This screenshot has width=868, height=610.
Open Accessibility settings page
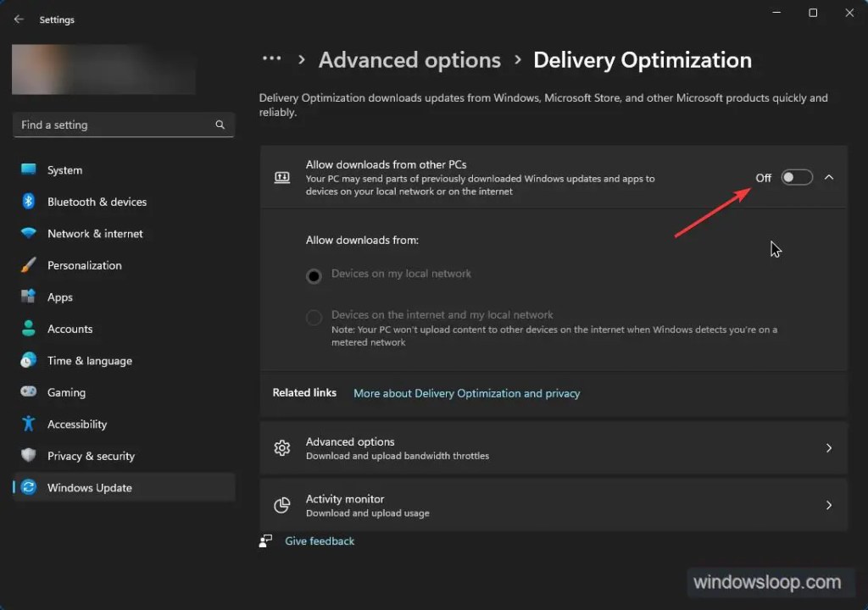[x=124, y=424]
